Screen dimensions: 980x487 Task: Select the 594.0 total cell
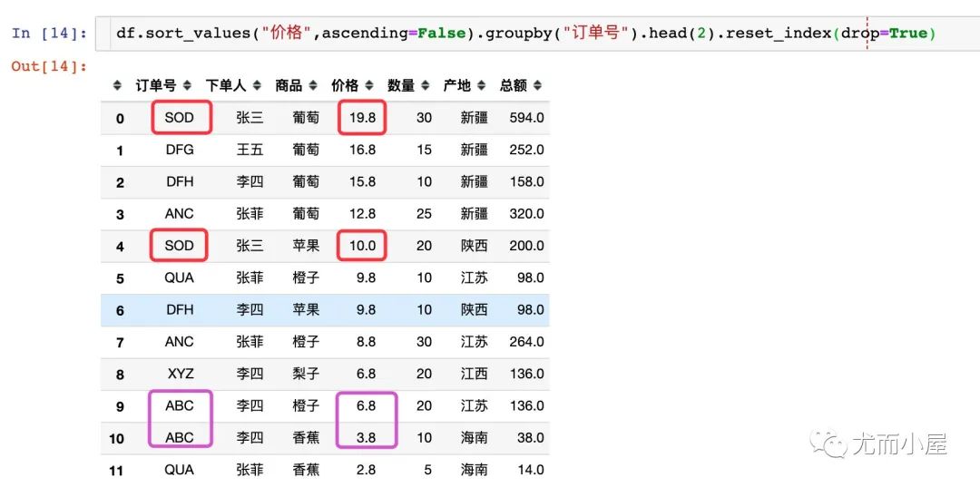pos(526,118)
